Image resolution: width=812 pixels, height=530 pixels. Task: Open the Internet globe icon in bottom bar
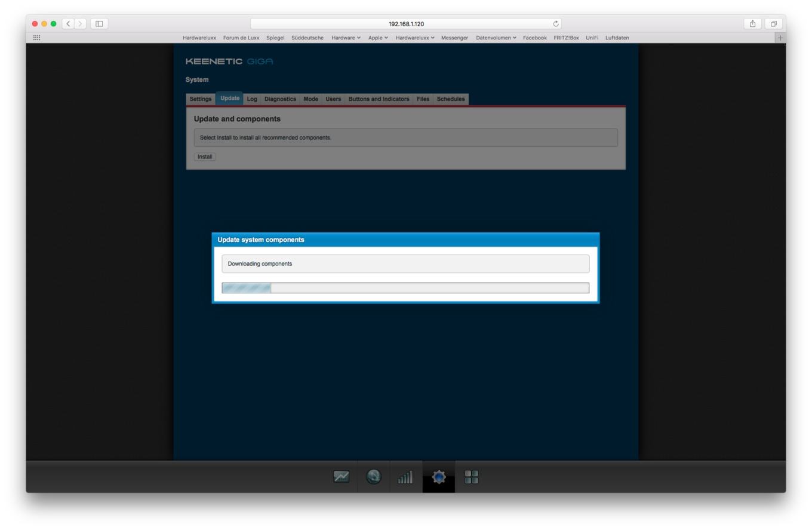pyautogui.click(x=374, y=477)
